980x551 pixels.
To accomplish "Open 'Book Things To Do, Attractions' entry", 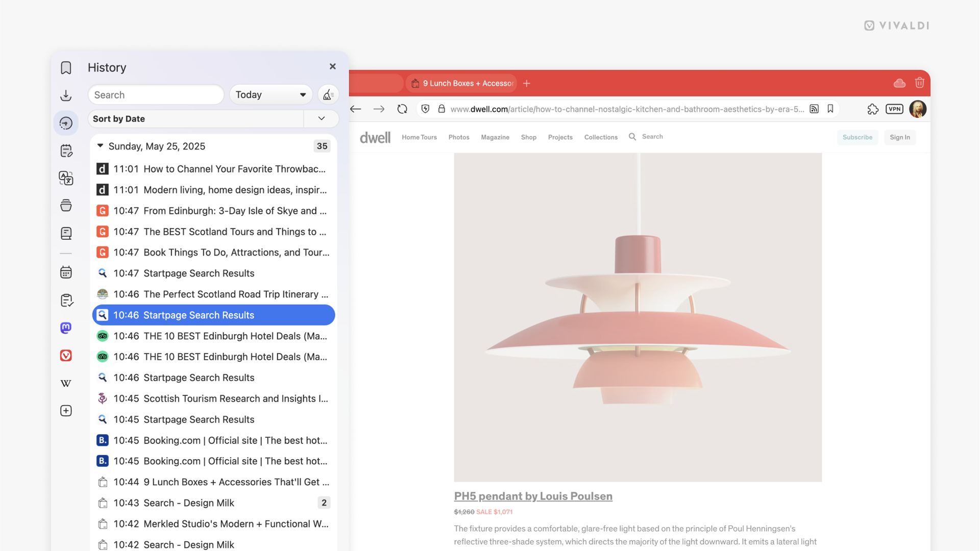I will [213, 253].
